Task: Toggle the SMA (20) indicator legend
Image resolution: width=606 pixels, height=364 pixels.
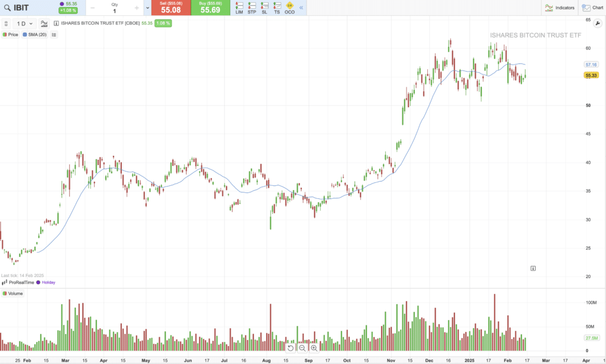Action: (x=35, y=35)
